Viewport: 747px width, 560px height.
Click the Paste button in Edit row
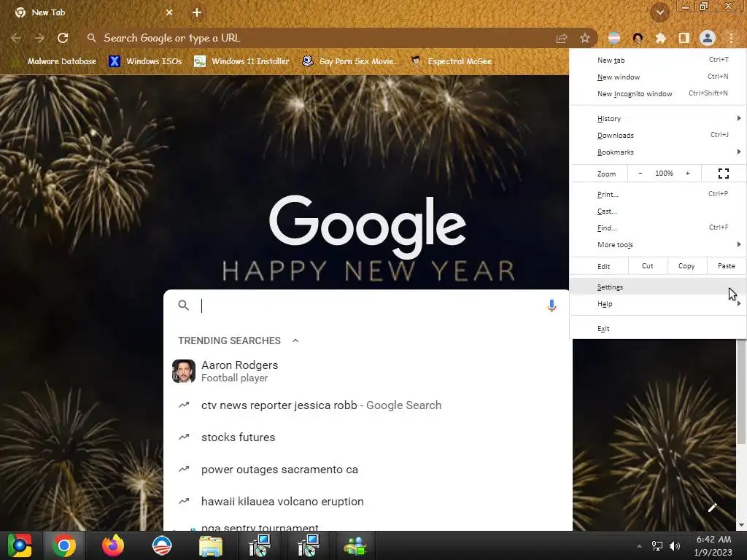point(726,266)
